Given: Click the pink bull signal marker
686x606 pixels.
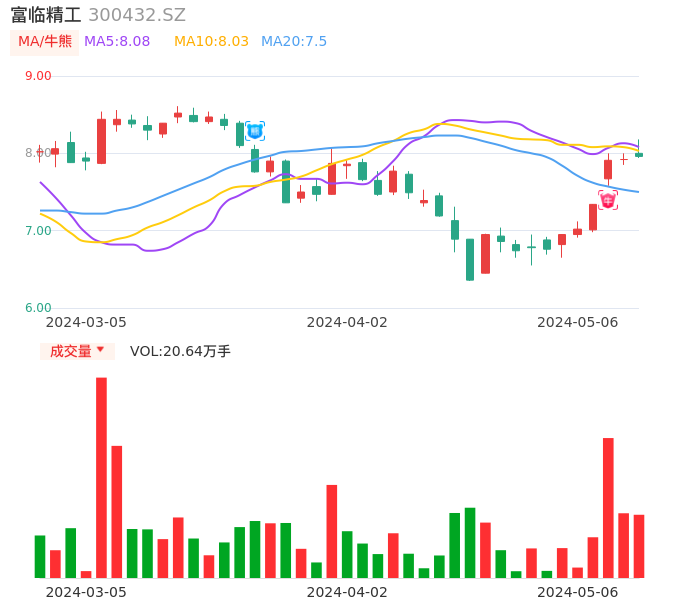Looking at the screenshot, I should (x=608, y=200).
